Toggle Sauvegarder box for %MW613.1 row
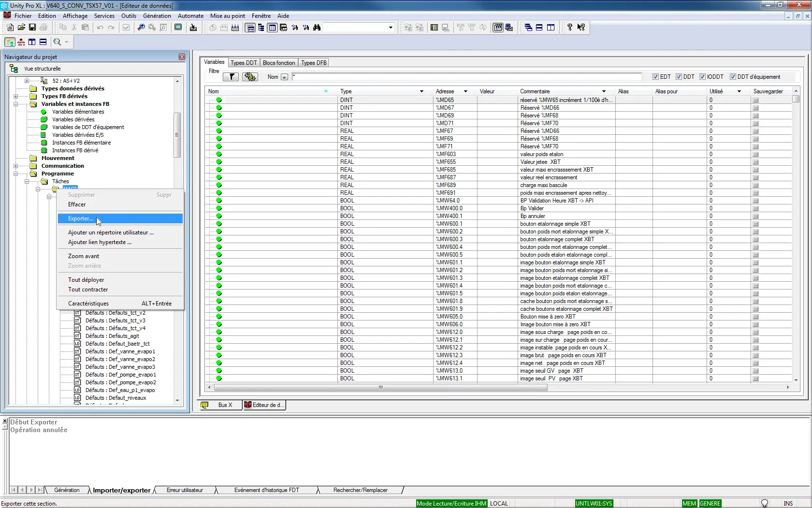812x508 pixels. 755,378
